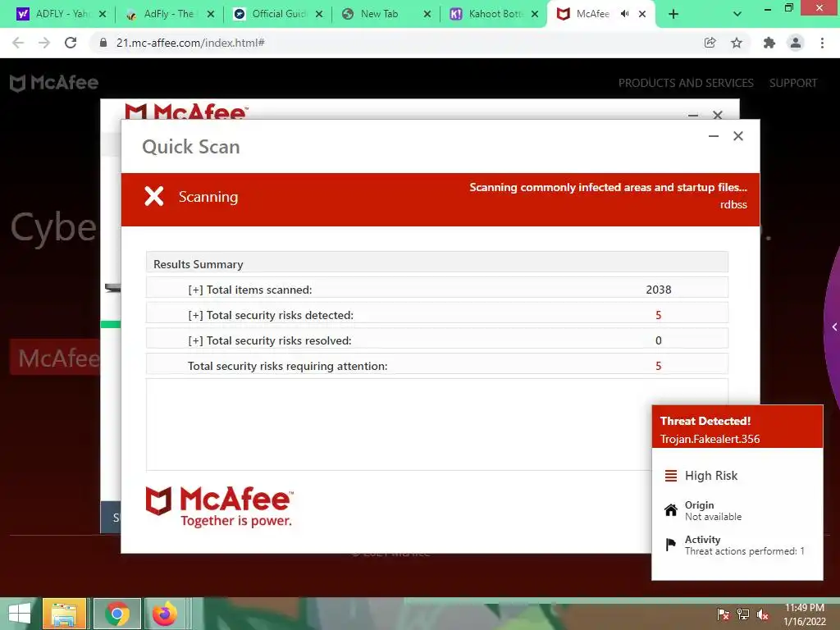View site info via the lock icon

(103, 43)
